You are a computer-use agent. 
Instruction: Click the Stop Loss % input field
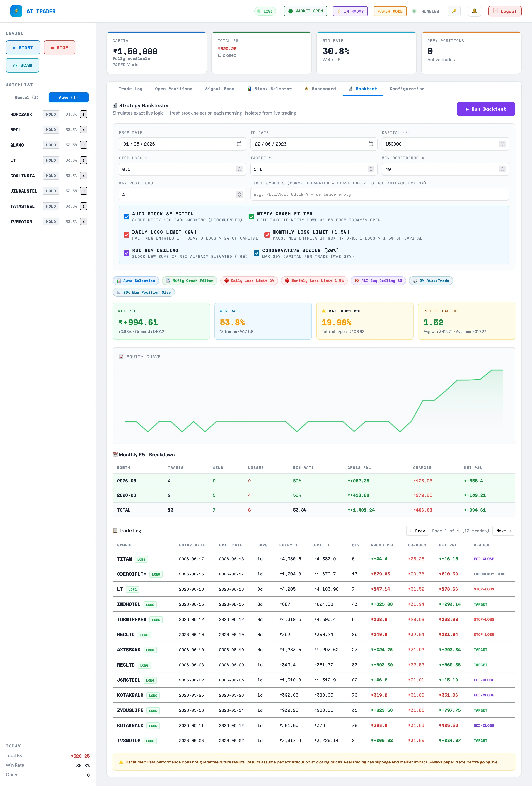182,169
